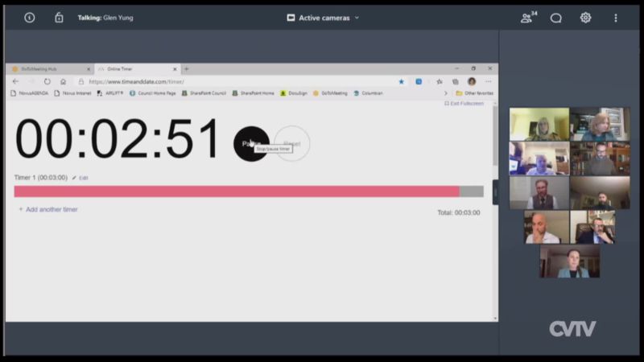This screenshot has height=362, width=644.
Task: Open the NovusAGENDA bookmark
Action: click(x=30, y=93)
